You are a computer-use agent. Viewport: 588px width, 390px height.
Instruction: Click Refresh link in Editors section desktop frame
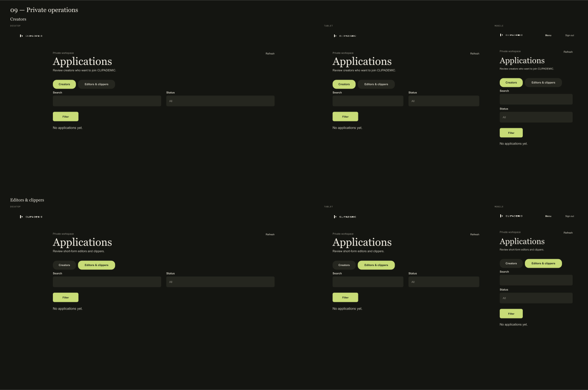click(270, 234)
